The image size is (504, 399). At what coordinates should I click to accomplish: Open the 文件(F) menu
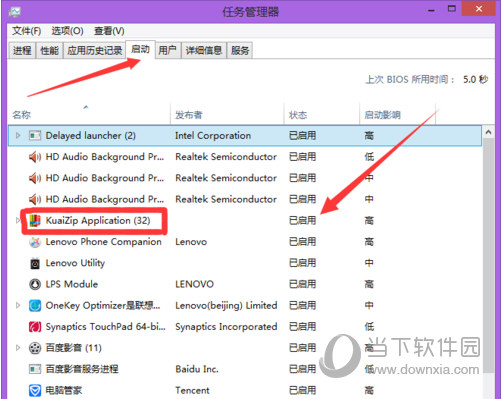click(x=27, y=31)
